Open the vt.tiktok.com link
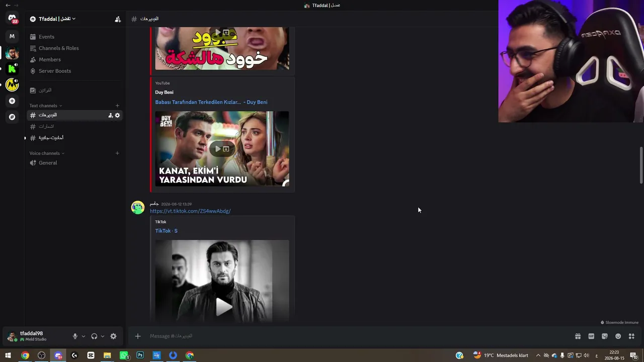Image resolution: width=644 pixels, height=362 pixels. coord(190,211)
